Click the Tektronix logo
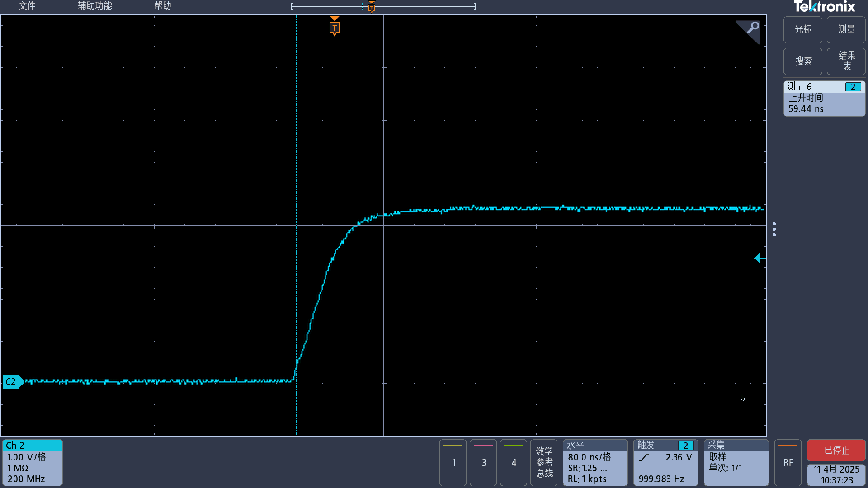Image resolution: width=868 pixels, height=488 pixels. (x=824, y=7)
